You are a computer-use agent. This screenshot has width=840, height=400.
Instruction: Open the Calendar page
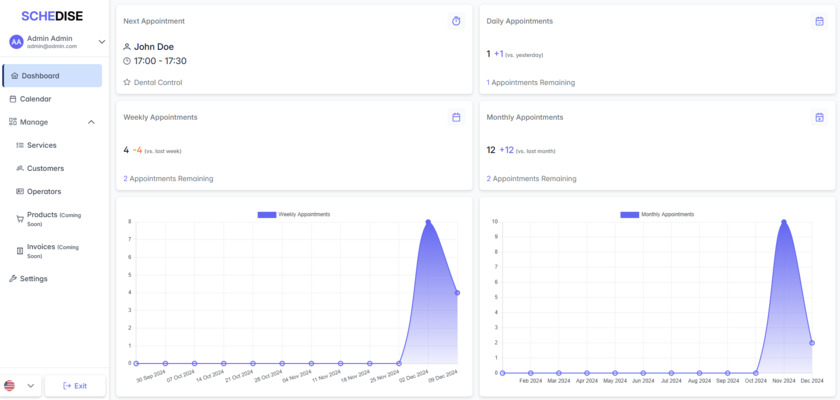35,99
